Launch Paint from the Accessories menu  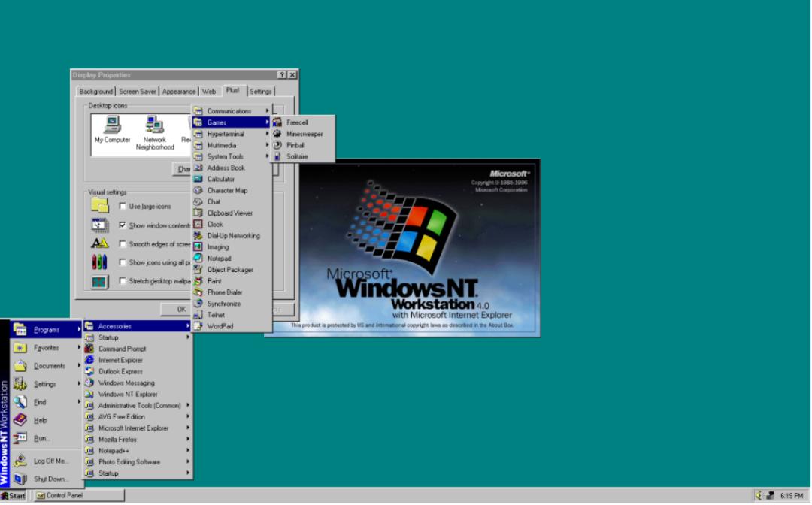(214, 280)
